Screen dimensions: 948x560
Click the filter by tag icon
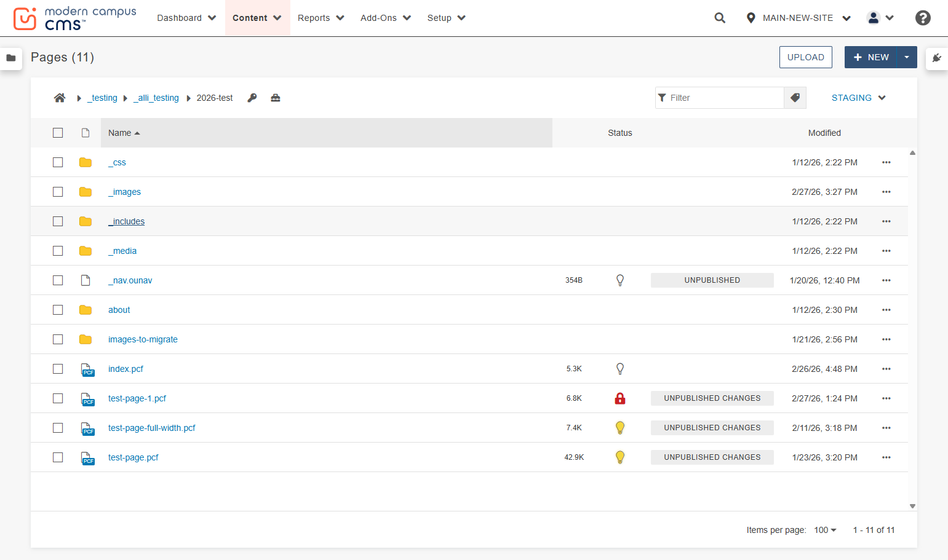tap(795, 98)
